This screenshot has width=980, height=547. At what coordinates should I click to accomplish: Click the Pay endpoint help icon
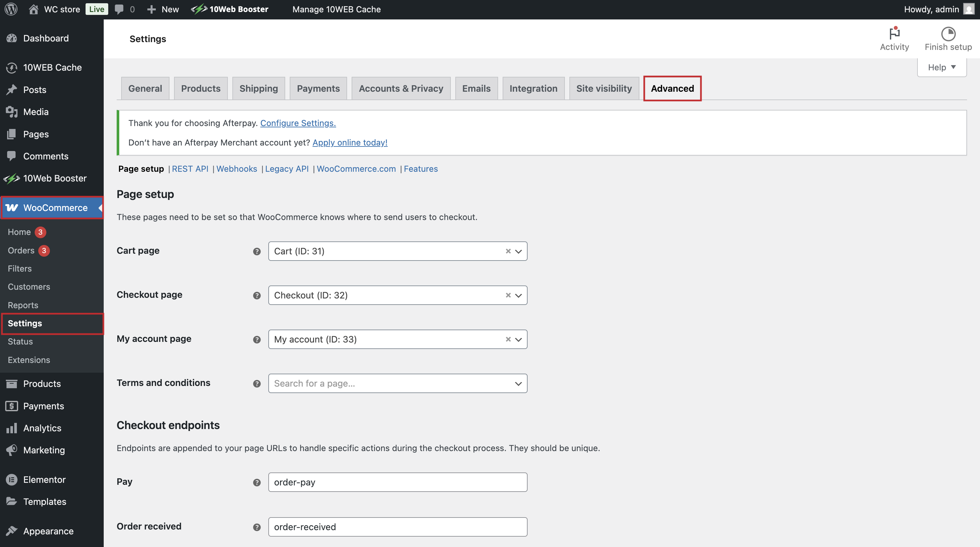pos(257,482)
